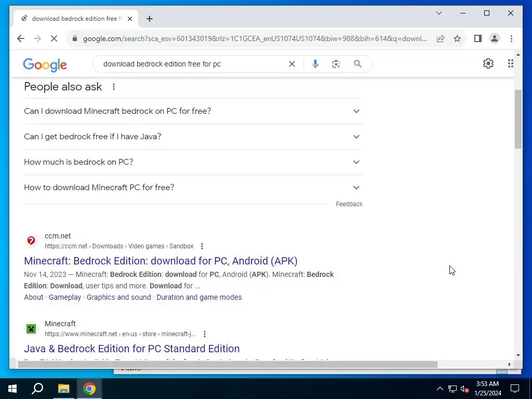Send Feedback on People also ask
Screen dimensions: 532x399
pyautogui.click(x=349, y=204)
